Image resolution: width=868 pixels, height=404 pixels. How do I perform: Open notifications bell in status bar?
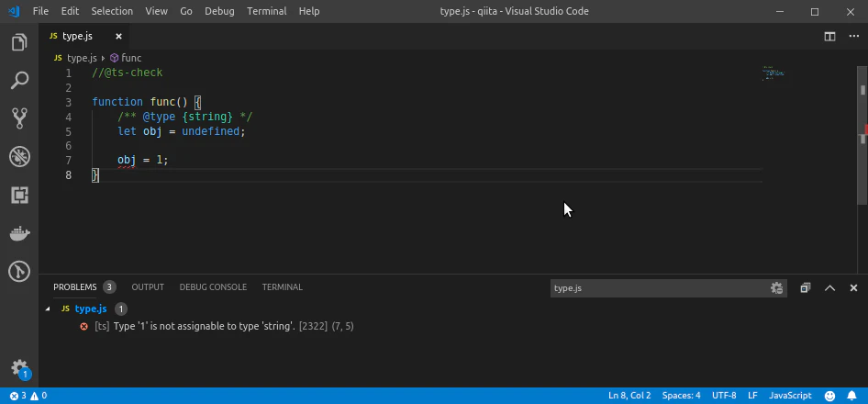(852, 396)
